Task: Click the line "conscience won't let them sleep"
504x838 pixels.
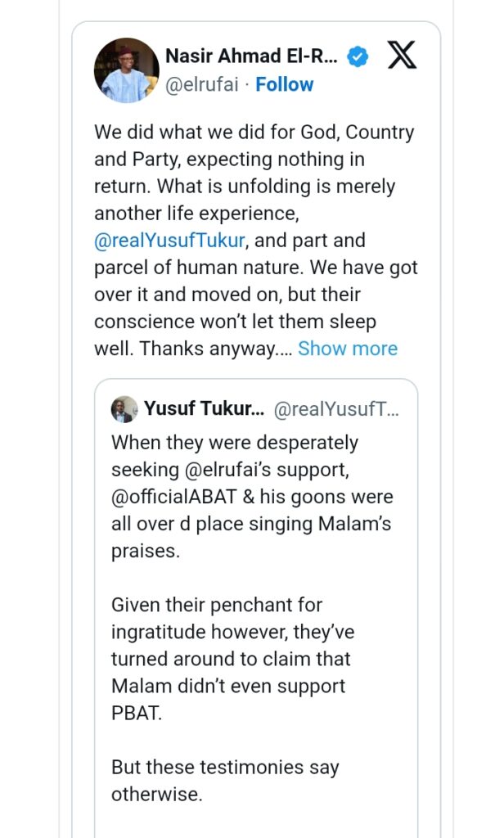Action: pyautogui.click(x=235, y=322)
